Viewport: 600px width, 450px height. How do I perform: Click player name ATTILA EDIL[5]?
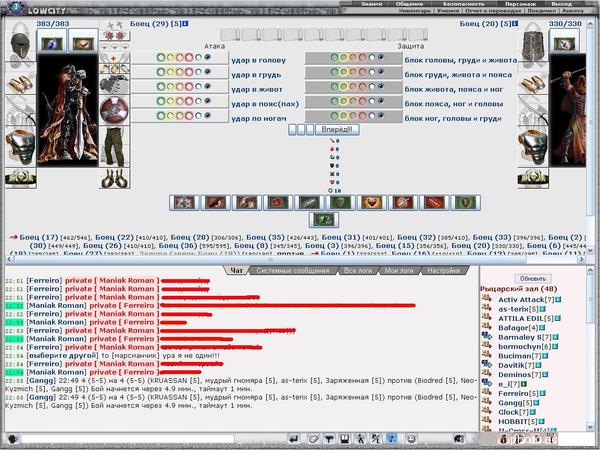tap(526, 318)
